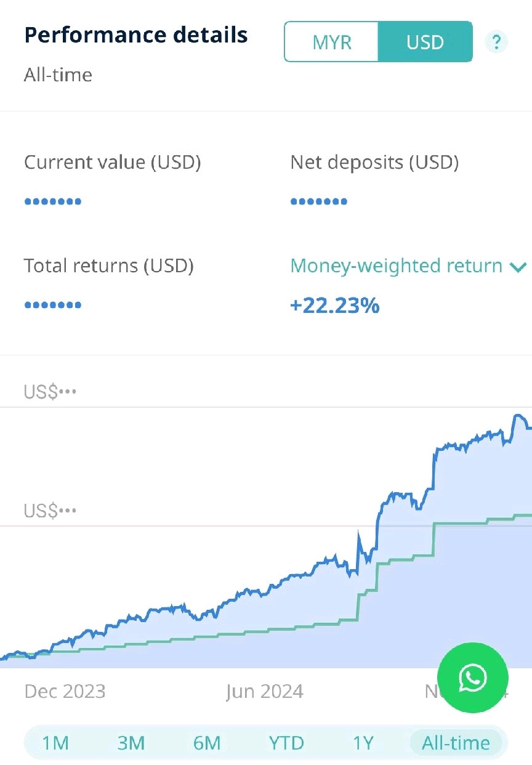Expand the Money-weighted return dropdown

pos(409,266)
